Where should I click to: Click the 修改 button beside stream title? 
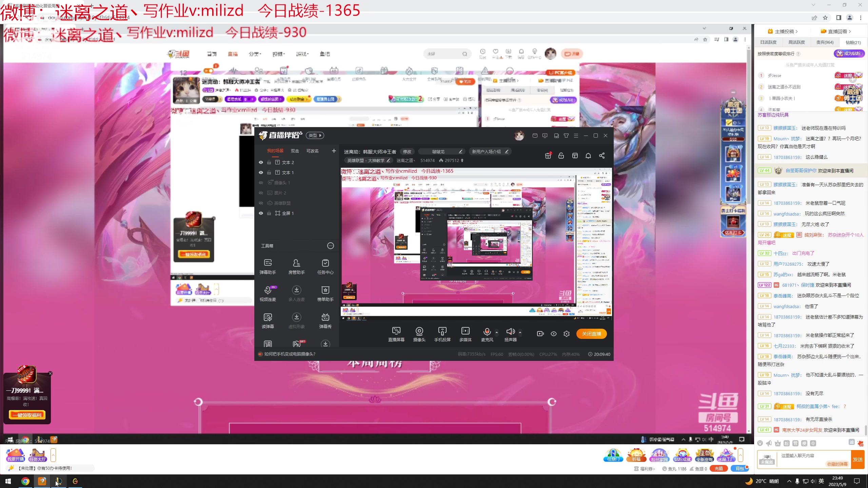pos(407,151)
